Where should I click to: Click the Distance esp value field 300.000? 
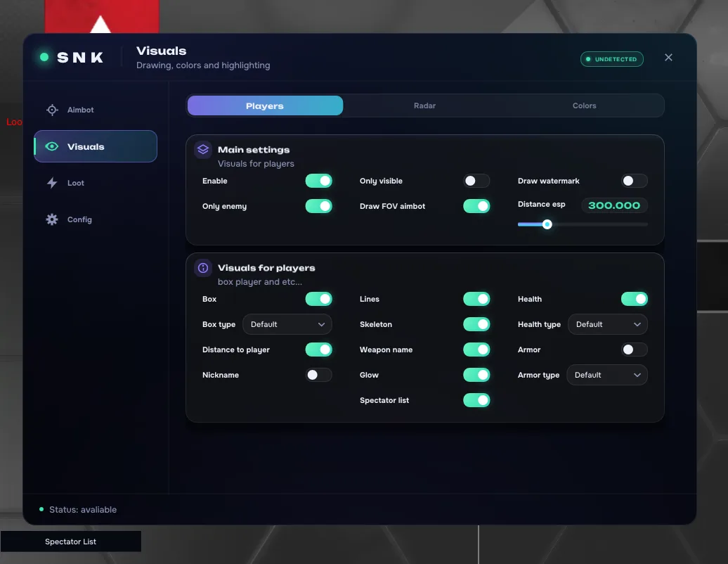(x=613, y=205)
